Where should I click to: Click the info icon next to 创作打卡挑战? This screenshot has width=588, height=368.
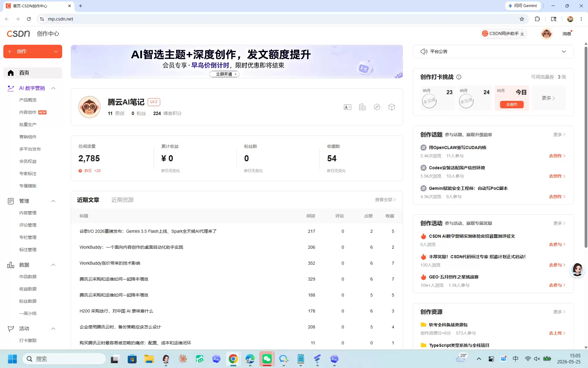[x=459, y=77]
